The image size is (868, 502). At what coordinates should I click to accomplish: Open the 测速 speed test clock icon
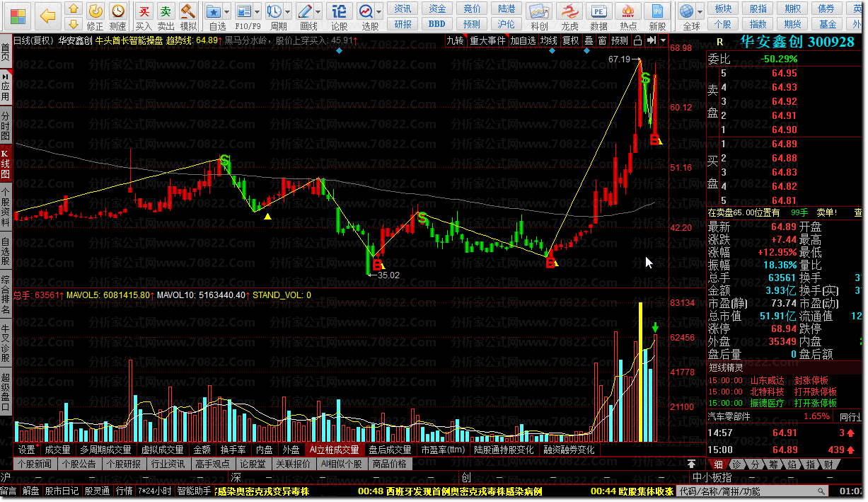(118, 16)
